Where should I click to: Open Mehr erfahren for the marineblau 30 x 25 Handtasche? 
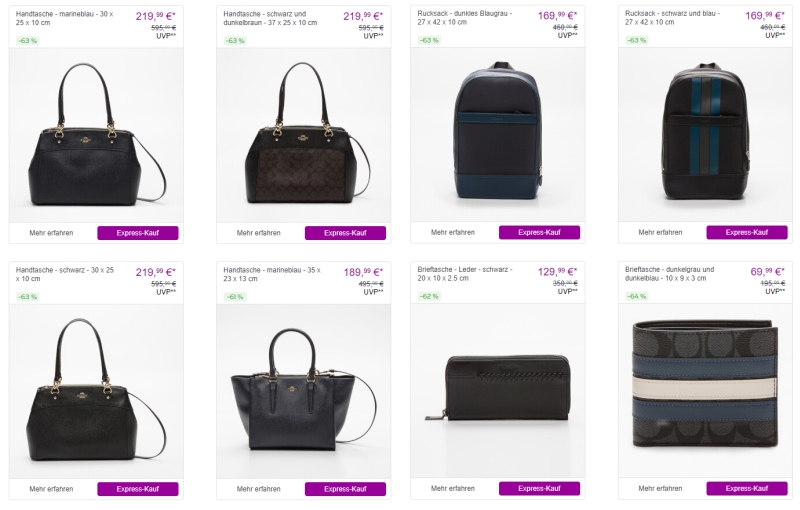[51, 233]
